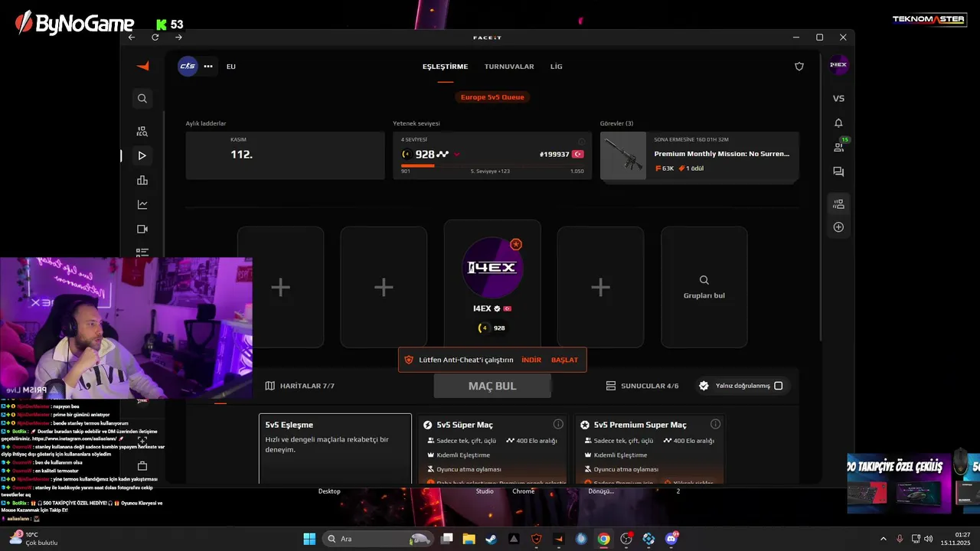
Task: Select the play matchmaking icon in sidebar
Action: [x=142, y=155]
